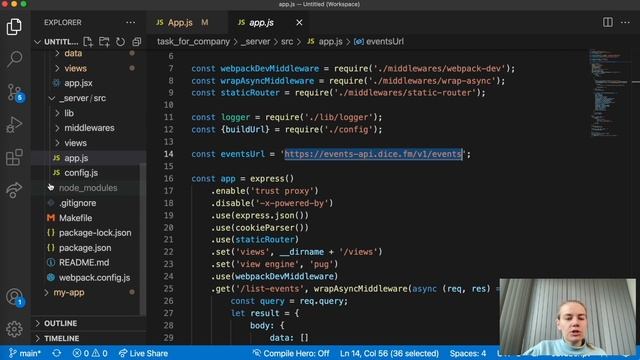Open Explorer views and more actions menu
This screenshot has height=360, width=640.
click(130, 22)
